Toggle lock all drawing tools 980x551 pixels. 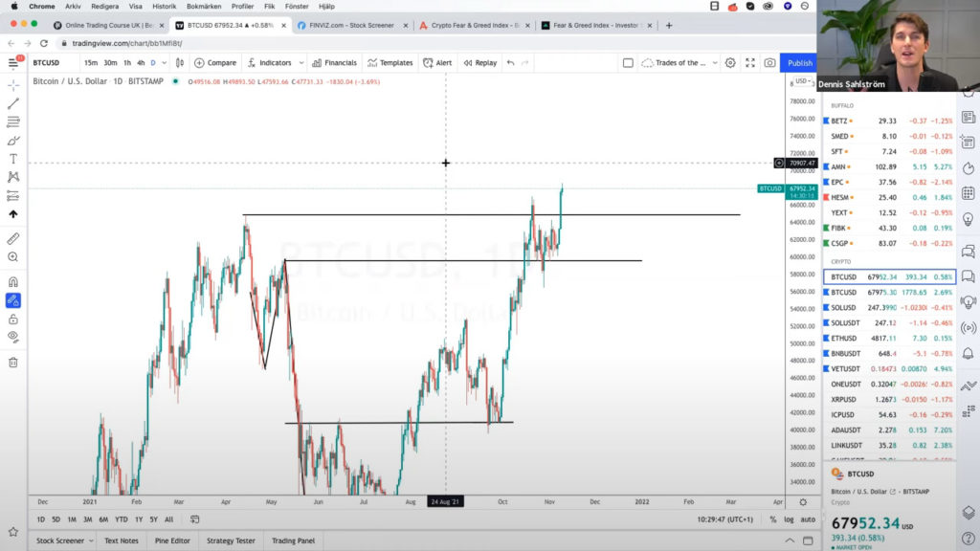point(13,320)
